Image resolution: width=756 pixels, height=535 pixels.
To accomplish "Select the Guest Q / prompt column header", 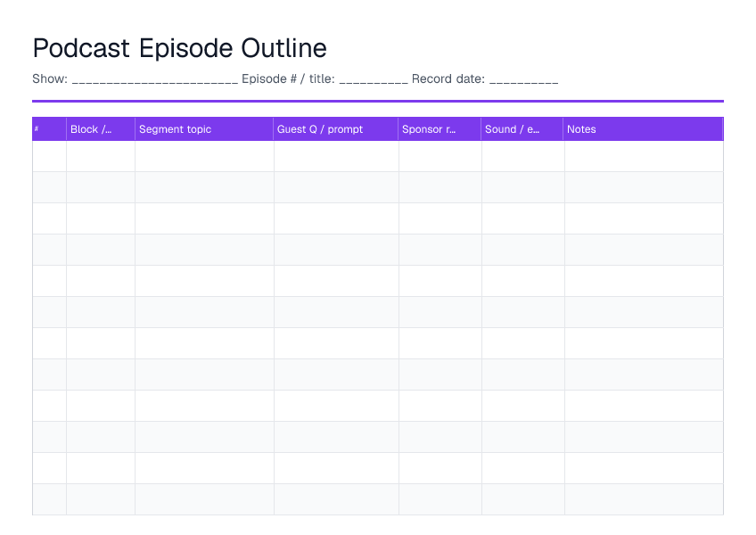I will tap(335, 128).
